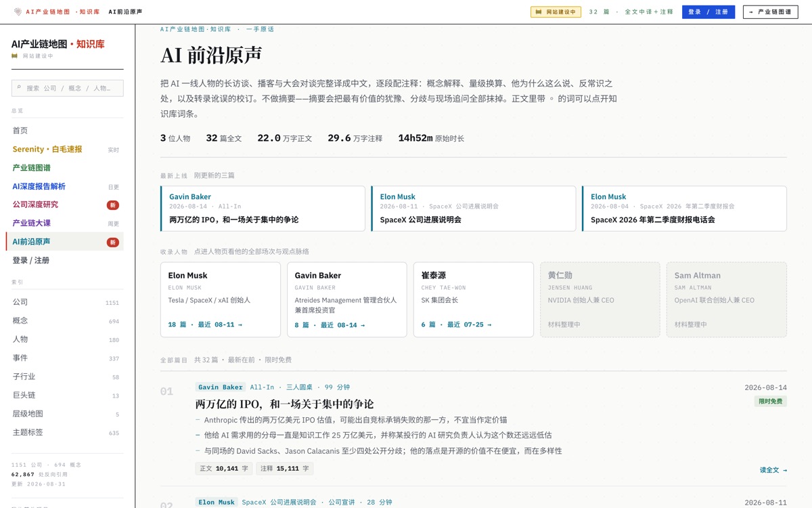Click the logo icon in the top bar
The width and height of the screenshot is (812, 508).
pos(18,12)
